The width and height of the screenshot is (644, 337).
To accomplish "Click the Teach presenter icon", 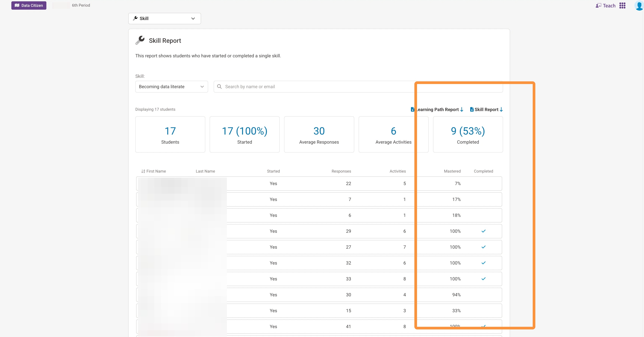I will [598, 5].
